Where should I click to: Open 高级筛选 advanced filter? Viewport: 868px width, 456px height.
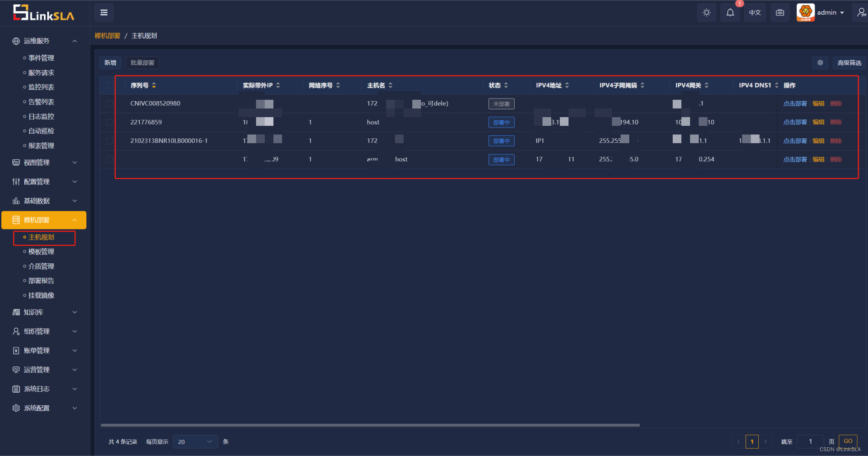pos(849,63)
